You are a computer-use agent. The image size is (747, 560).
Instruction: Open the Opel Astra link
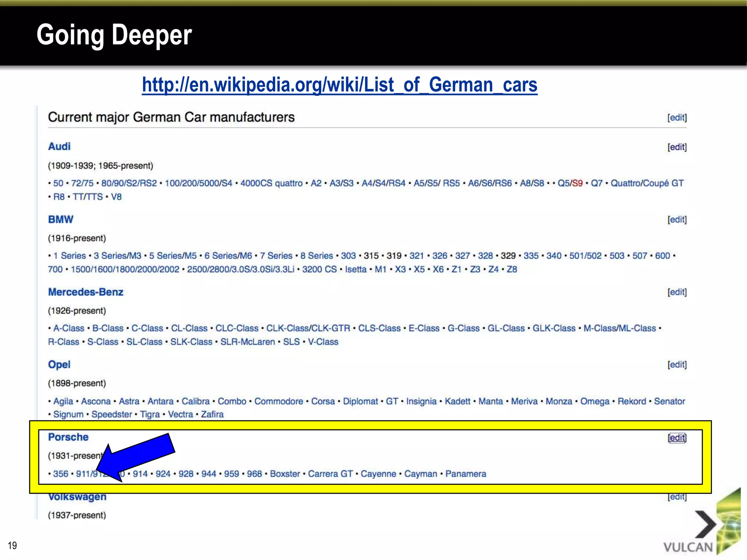[x=129, y=401]
